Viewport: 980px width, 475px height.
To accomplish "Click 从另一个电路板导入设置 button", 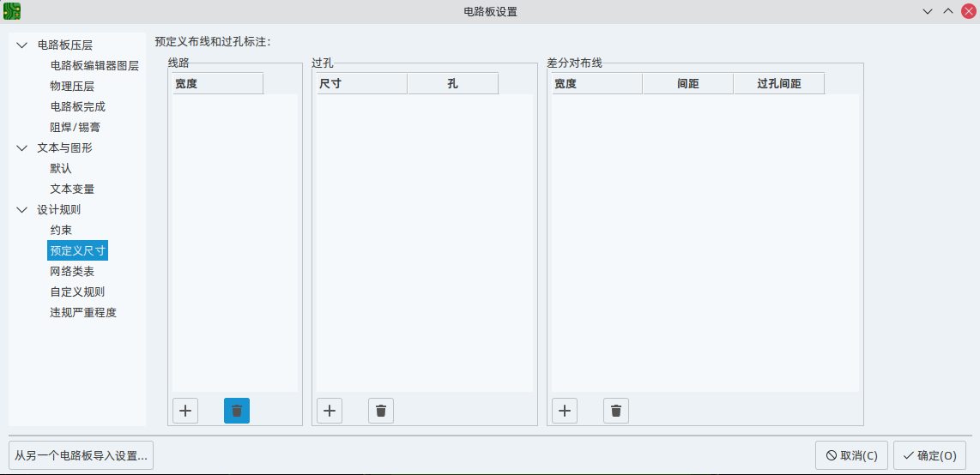I will coord(81,455).
